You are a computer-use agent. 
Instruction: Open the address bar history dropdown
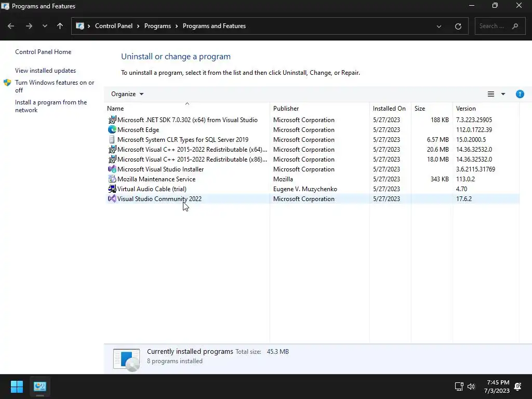point(438,26)
